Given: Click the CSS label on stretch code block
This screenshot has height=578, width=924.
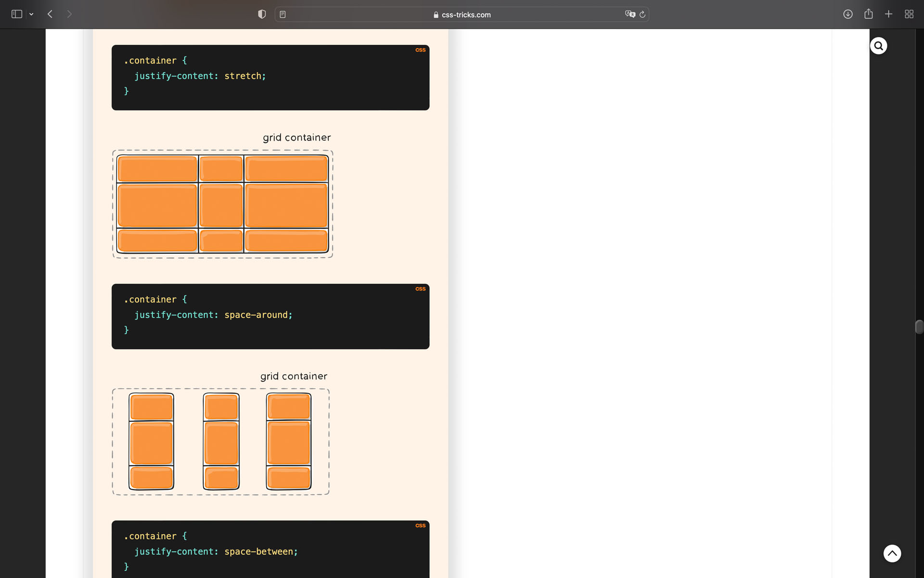Looking at the screenshot, I should tap(421, 50).
